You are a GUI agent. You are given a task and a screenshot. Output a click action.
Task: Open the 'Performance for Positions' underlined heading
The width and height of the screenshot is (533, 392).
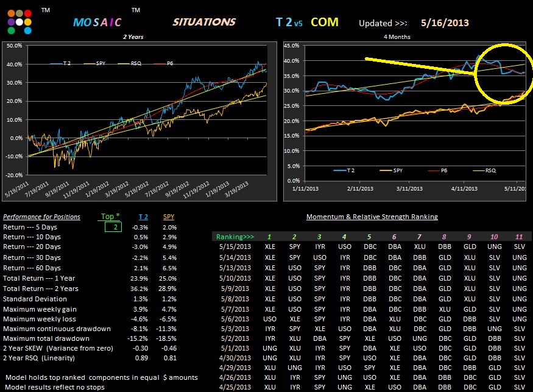pos(41,217)
